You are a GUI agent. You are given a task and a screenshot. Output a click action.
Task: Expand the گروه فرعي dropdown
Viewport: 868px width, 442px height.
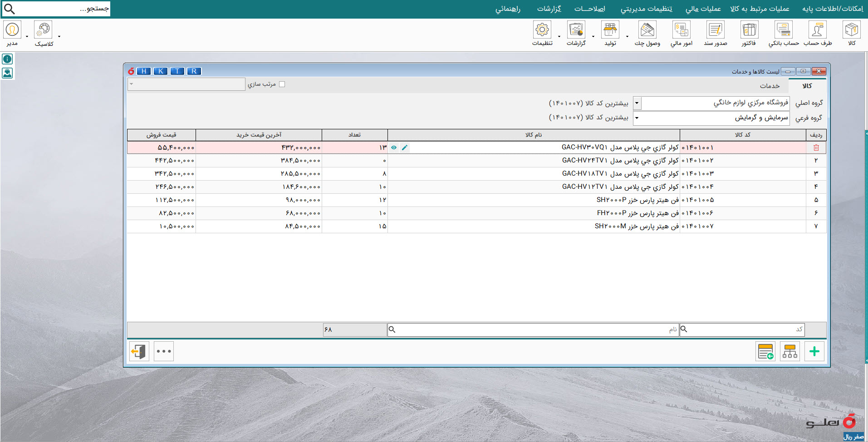click(637, 118)
